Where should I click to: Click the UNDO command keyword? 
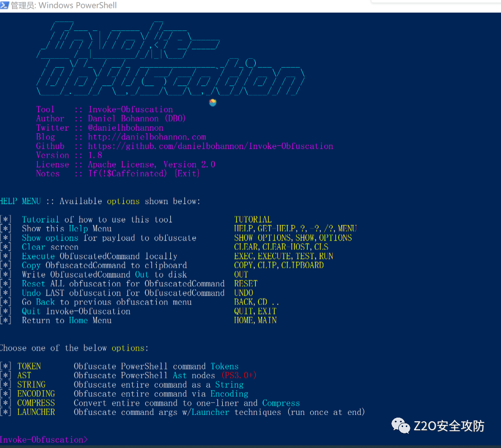coord(244,293)
